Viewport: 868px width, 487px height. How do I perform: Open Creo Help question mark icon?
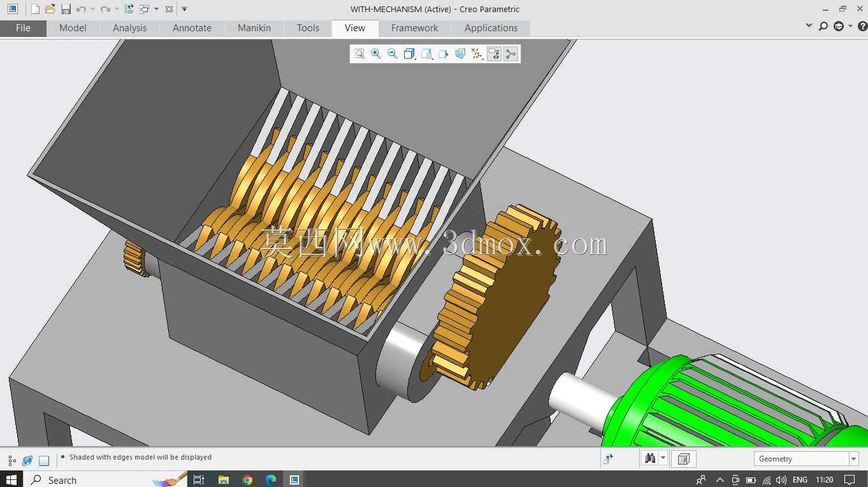[862, 26]
